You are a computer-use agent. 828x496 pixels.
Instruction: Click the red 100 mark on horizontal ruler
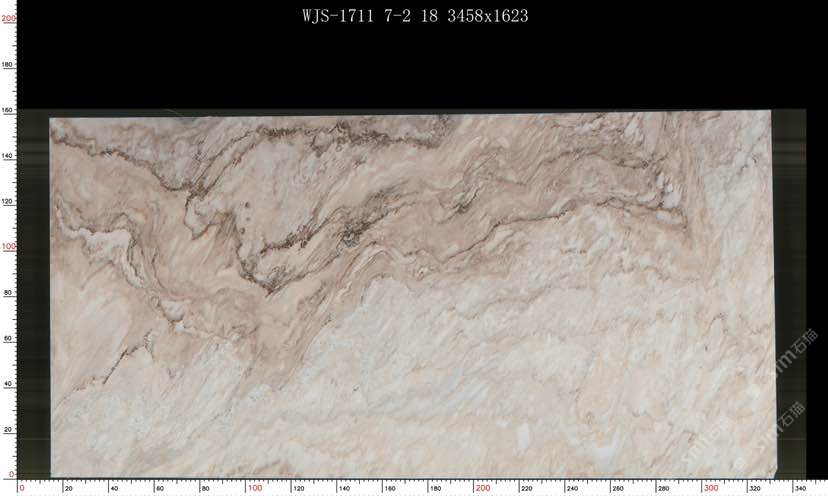tap(254, 488)
